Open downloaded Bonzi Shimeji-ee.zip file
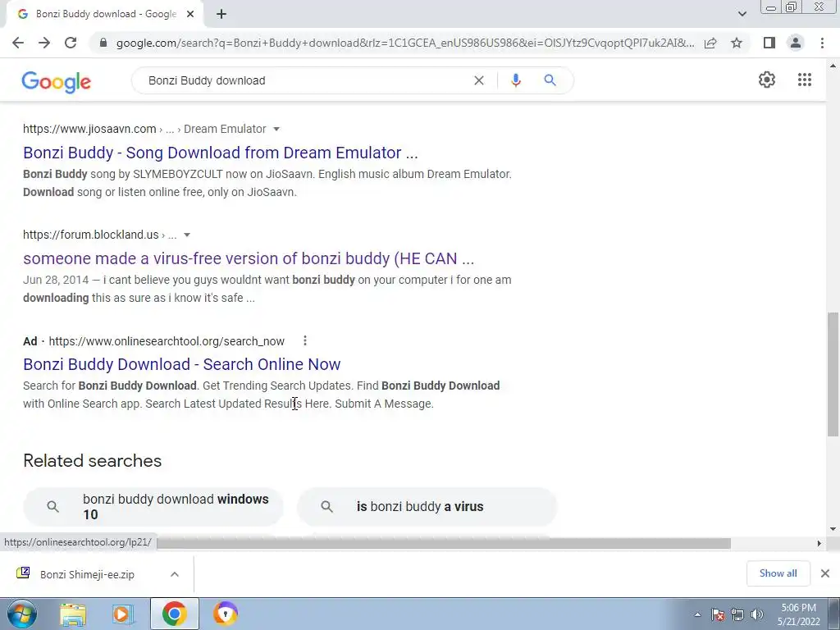This screenshot has width=840, height=630. click(x=87, y=574)
